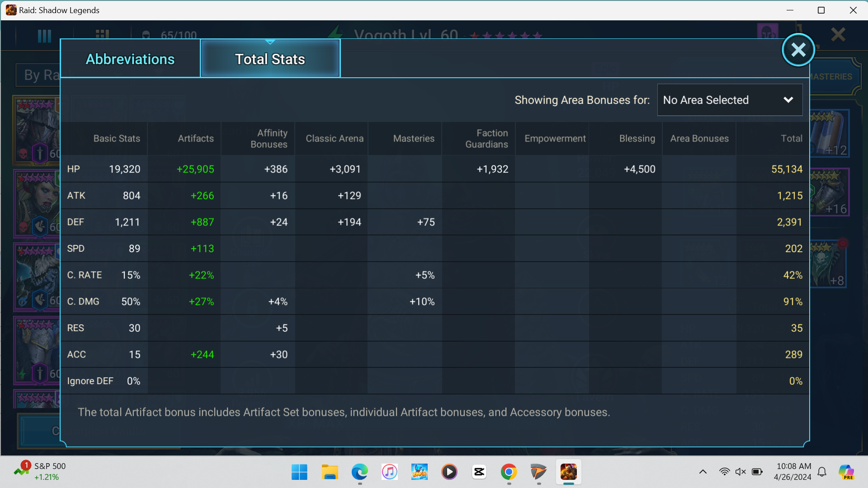Open iTunes music app in taskbar
Viewport: 868px width, 488px height.
389,472
